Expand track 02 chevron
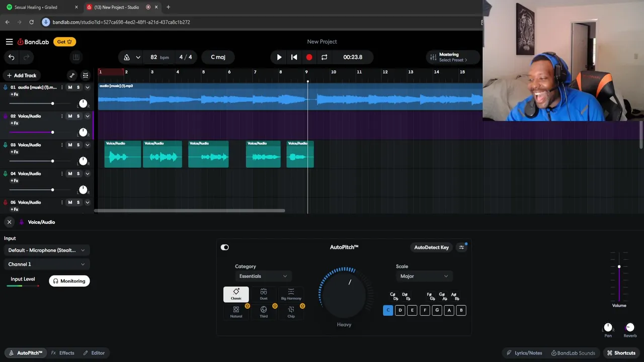This screenshot has width=644, height=362. point(87,116)
